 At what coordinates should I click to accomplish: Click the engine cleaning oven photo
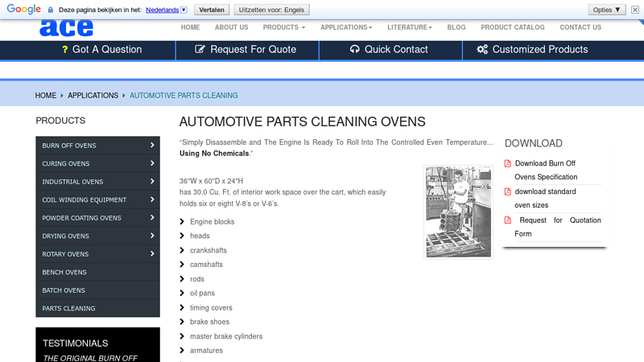point(458,212)
